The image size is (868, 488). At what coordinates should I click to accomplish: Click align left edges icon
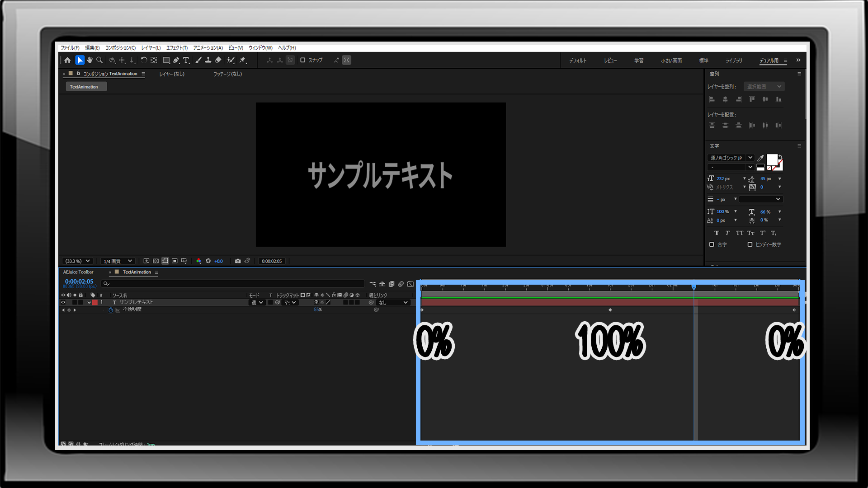point(712,99)
